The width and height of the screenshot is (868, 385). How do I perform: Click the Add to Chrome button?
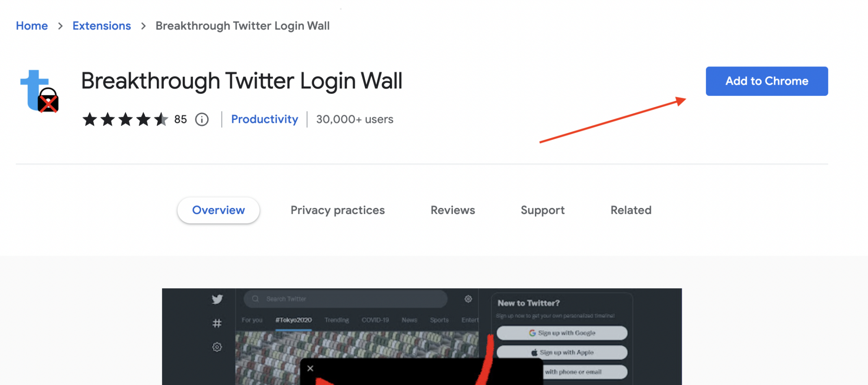click(x=766, y=81)
